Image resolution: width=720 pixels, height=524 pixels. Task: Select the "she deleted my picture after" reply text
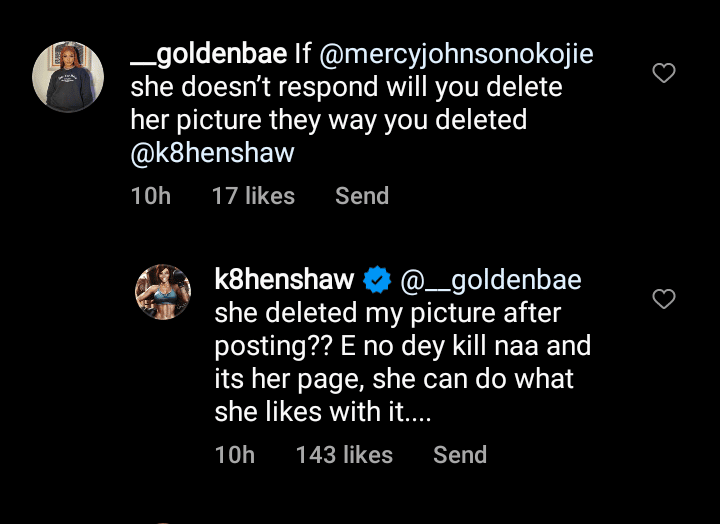click(388, 313)
